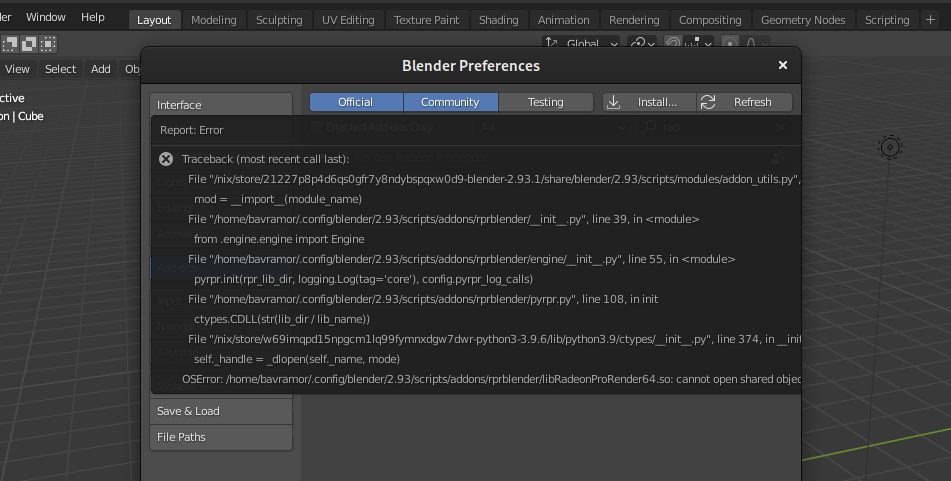Open the Window menu
This screenshot has height=481, width=951.
pos(45,17)
